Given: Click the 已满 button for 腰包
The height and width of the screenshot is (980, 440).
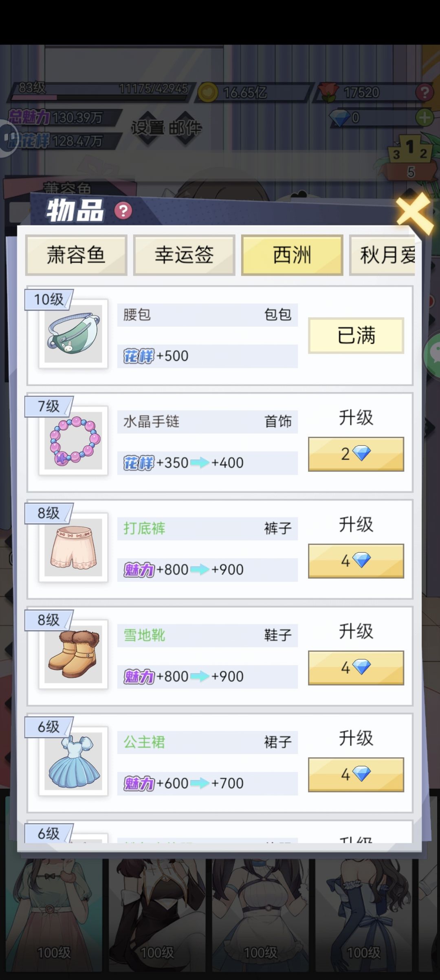Looking at the screenshot, I should click(356, 335).
